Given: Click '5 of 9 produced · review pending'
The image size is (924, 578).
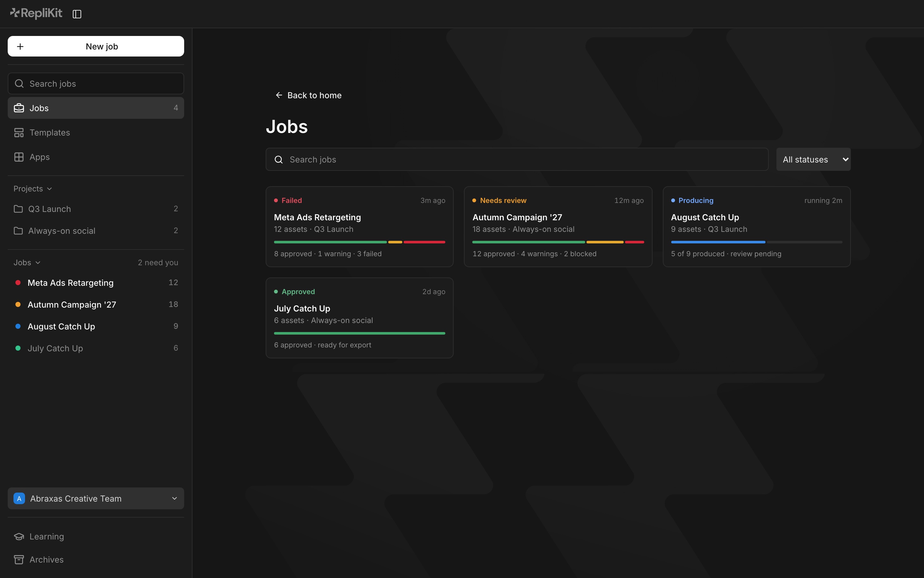Looking at the screenshot, I should pyautogui.click(x=726, y=254).
